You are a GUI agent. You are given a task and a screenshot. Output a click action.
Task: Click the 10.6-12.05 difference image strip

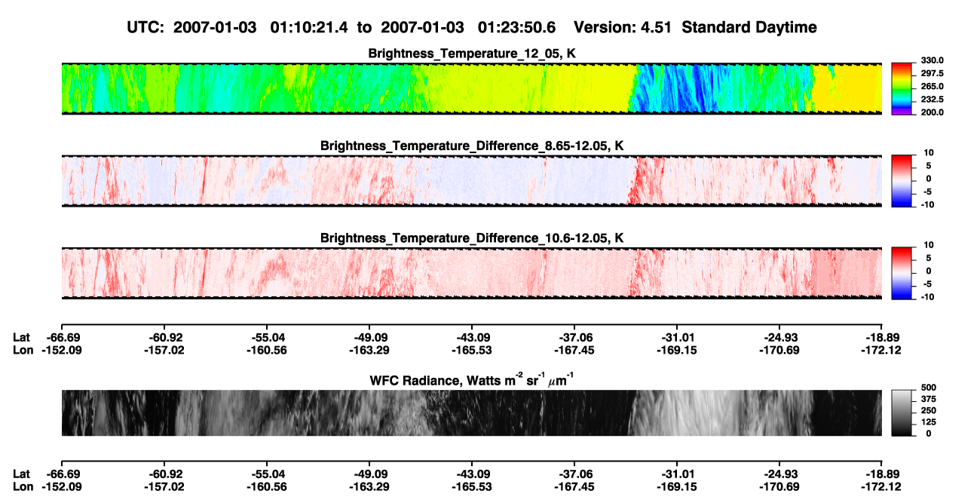click(x=472, y=274)
